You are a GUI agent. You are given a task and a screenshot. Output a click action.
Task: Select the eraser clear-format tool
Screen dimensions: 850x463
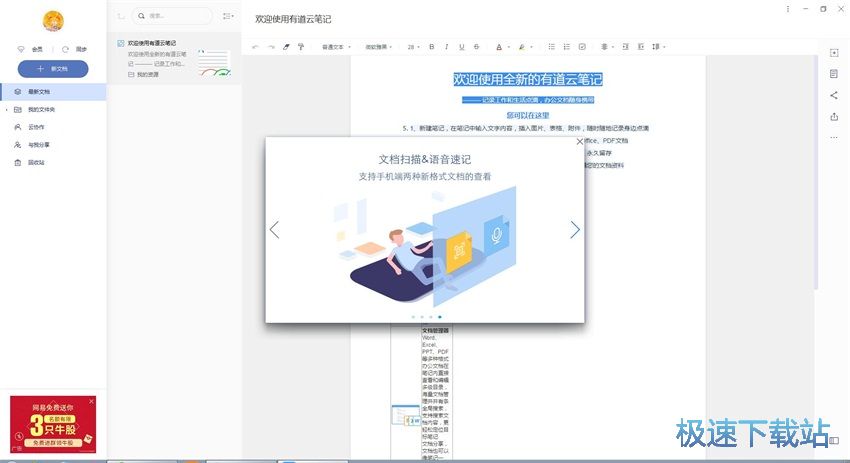pyautogui.click(x=286, y=47)
